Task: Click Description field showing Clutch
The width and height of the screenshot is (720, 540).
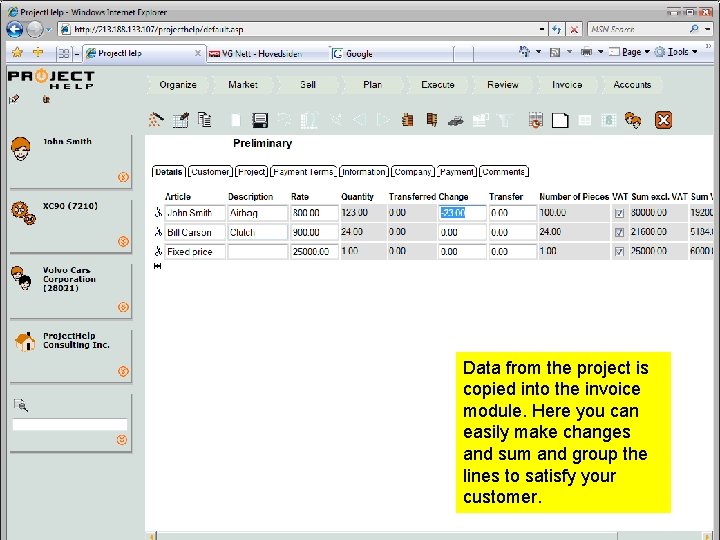Action: point(258,232)
